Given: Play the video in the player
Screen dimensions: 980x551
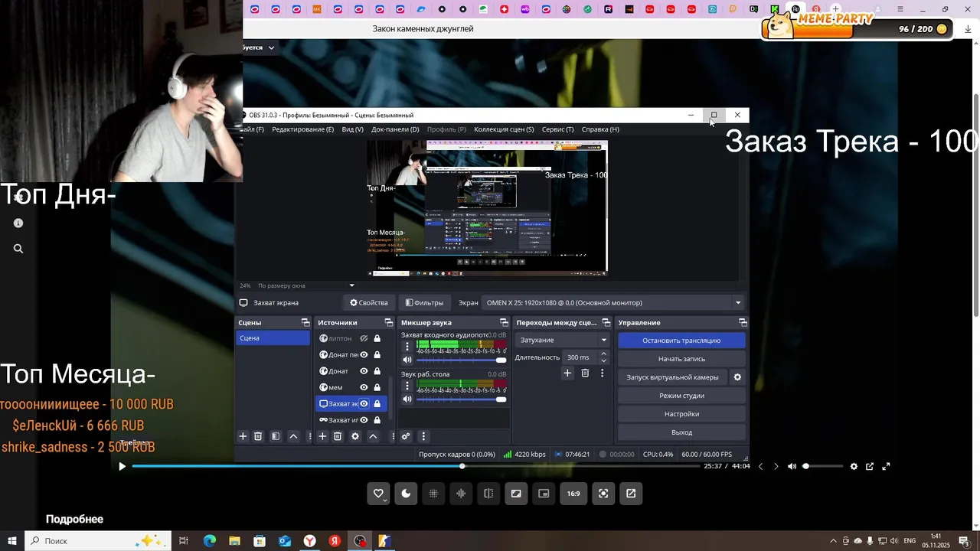Looking at the screenshot, I should point(122,466).
